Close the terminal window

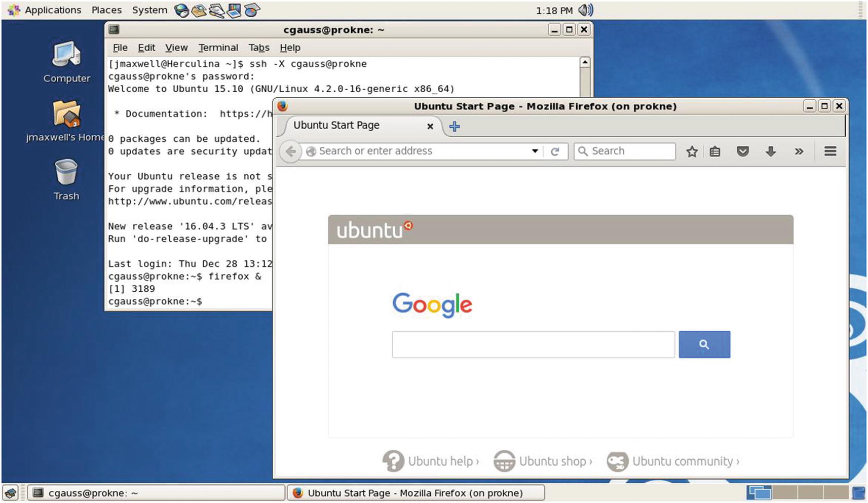pyautogui.click(x=584, y=29)
